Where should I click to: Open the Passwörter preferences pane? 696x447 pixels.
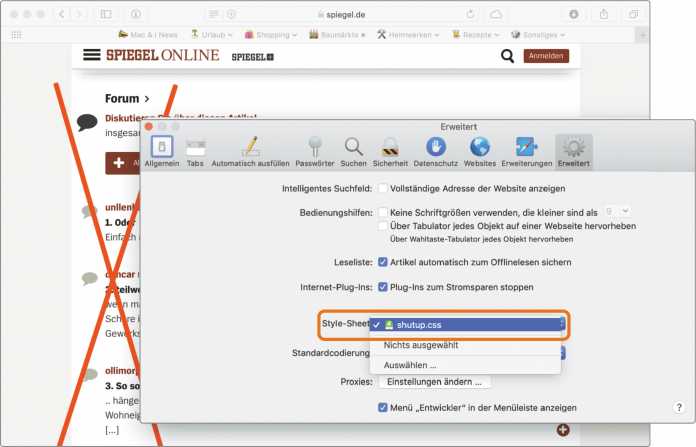pyautogui.click(x=315, y=152)
